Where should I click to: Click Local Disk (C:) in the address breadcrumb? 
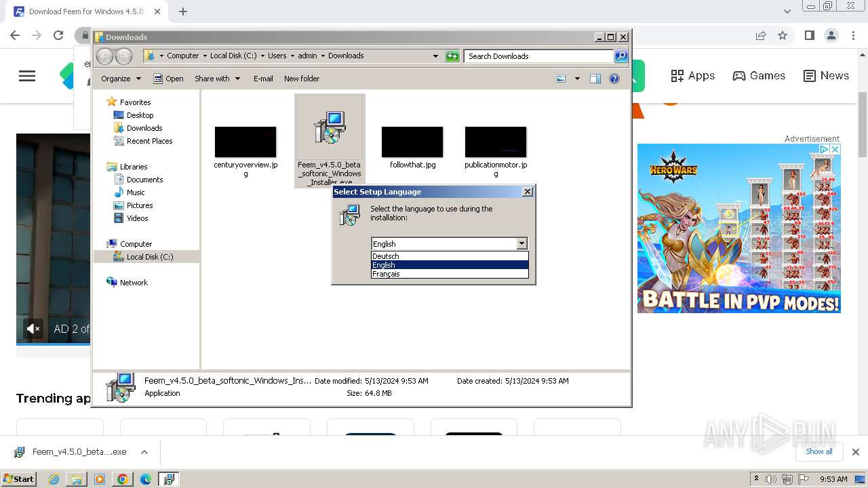[x=233, y=56]
